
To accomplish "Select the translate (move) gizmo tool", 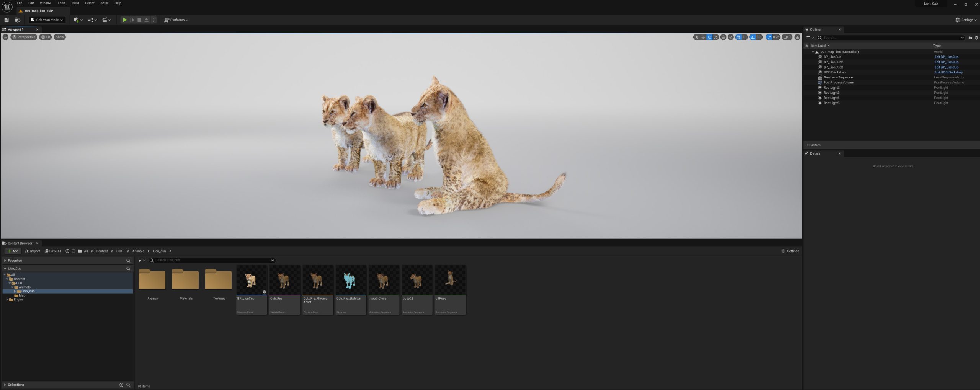I will point(703,37).
